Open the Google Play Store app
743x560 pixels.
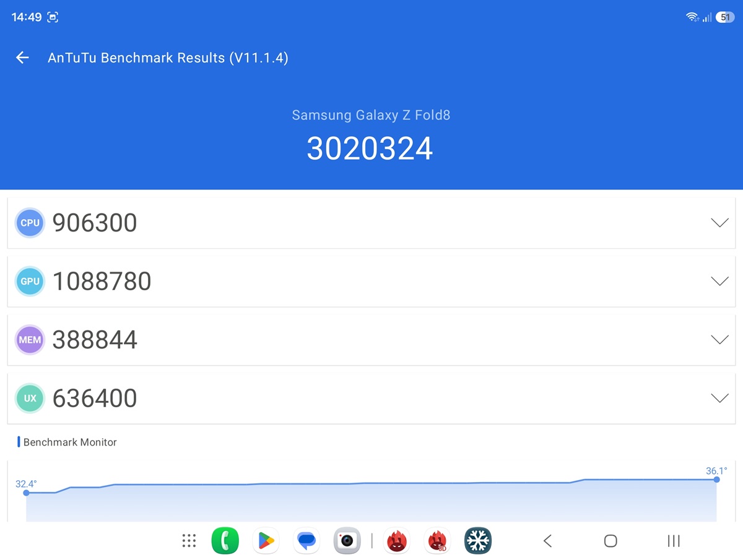266,541
